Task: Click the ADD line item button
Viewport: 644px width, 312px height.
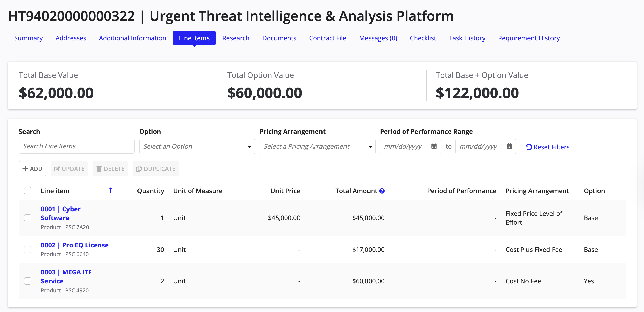Action: click(x=32, y=169)
